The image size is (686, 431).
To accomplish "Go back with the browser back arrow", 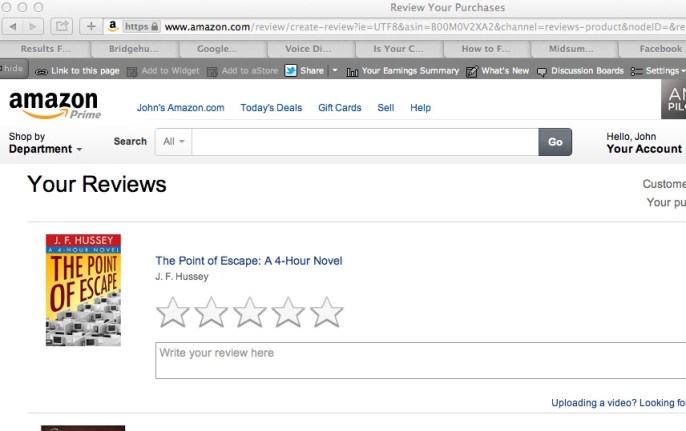I will (x=13, y=27).
